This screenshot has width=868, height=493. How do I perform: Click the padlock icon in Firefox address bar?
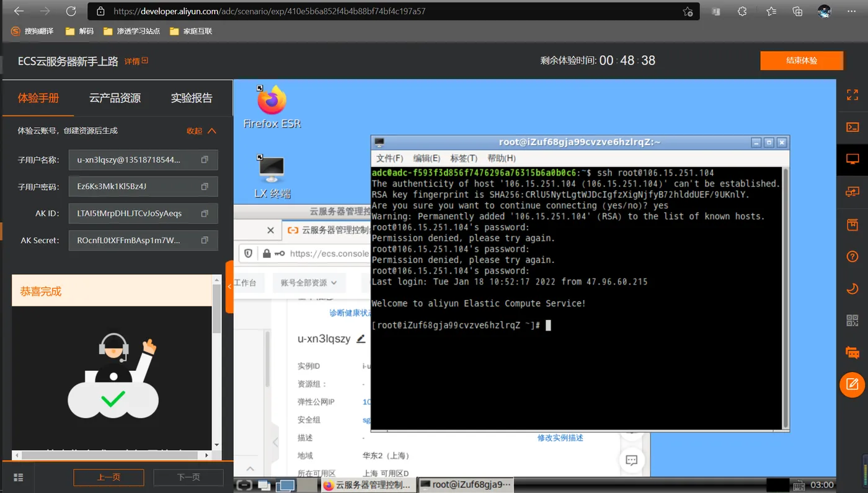tap(267, 253)
